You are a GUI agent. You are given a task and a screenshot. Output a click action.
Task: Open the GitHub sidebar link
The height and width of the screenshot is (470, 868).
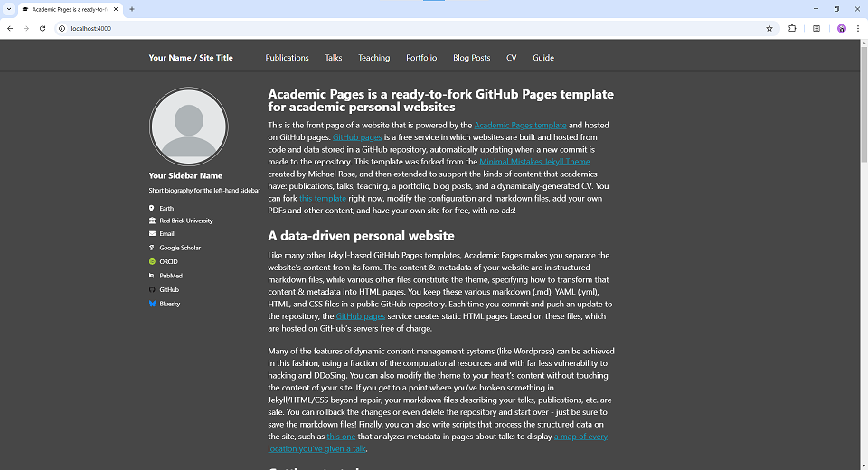pos(169,289)
